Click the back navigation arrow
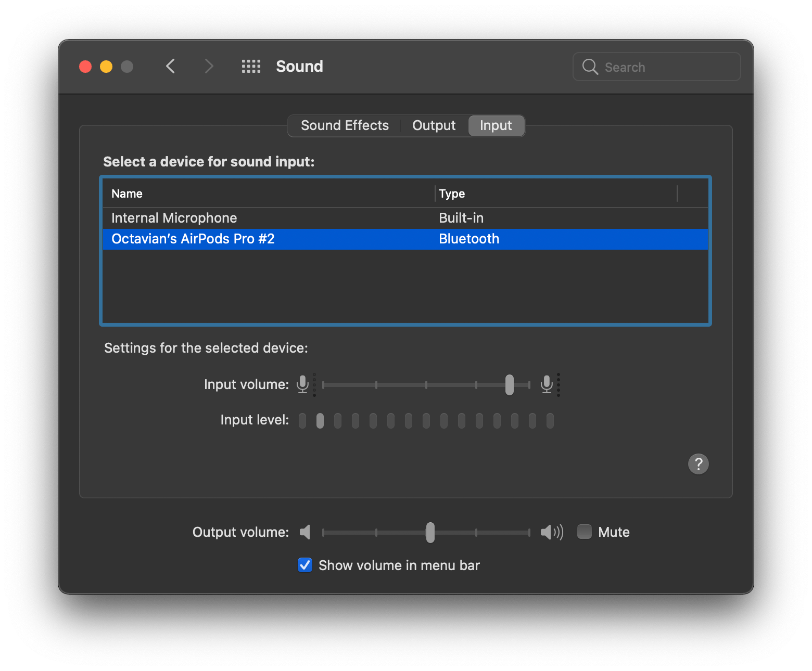 (x=170, y=66)
